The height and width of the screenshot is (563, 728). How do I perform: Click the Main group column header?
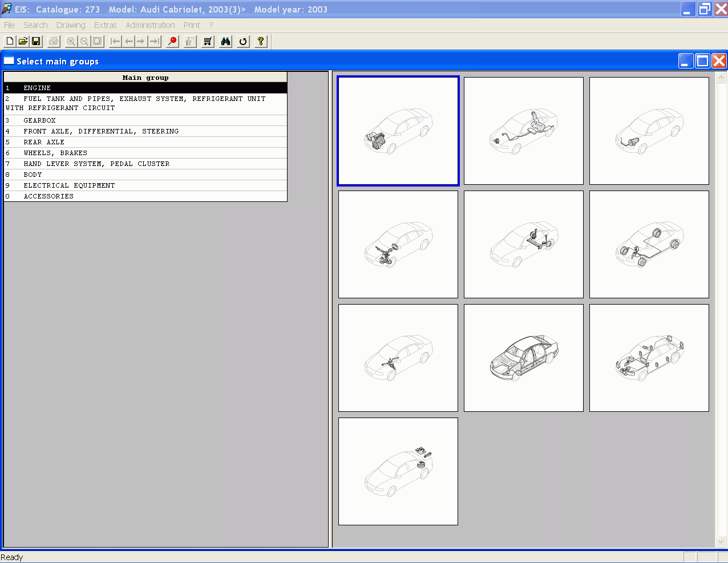pos(145,78)
